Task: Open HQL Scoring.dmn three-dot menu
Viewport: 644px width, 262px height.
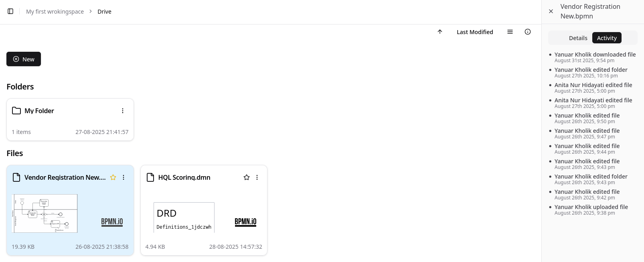Action: coord(257,177)
